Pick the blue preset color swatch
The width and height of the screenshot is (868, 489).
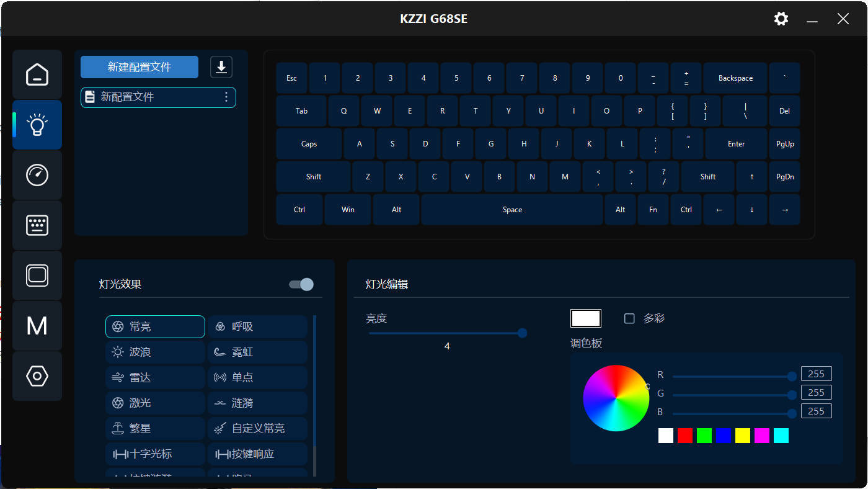[724, 436]
